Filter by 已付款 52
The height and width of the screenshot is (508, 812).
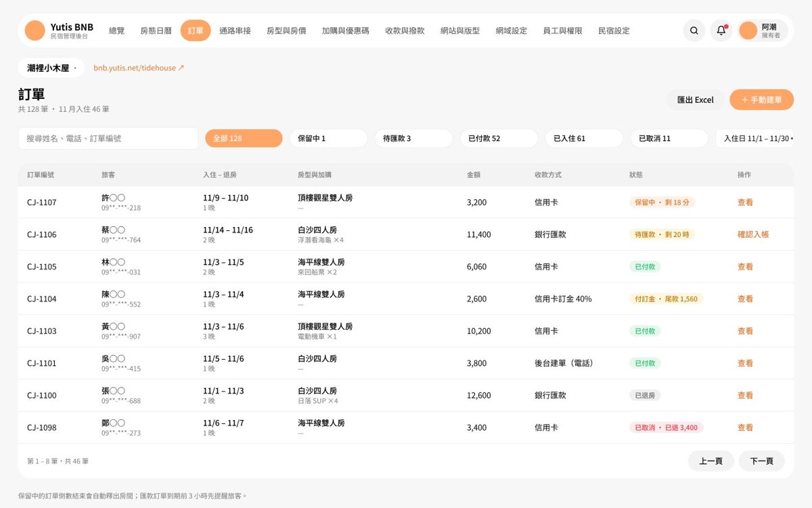tap(499, 138)
